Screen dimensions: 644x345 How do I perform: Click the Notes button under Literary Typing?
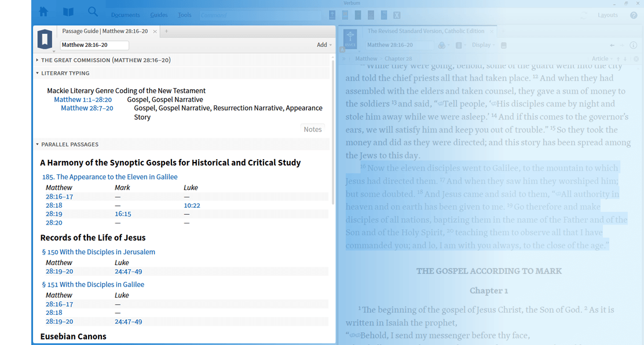313,130
